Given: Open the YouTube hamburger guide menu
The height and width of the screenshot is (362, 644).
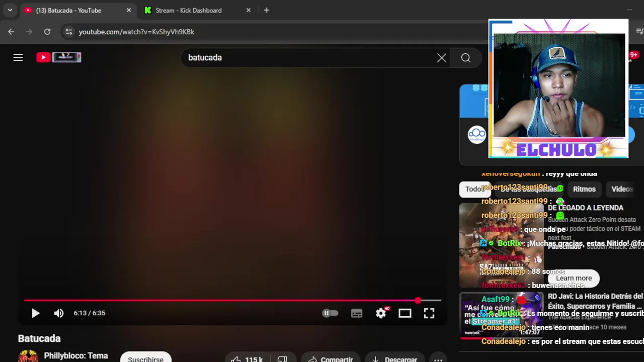Looking at the screenshot, I should point(18,57).
